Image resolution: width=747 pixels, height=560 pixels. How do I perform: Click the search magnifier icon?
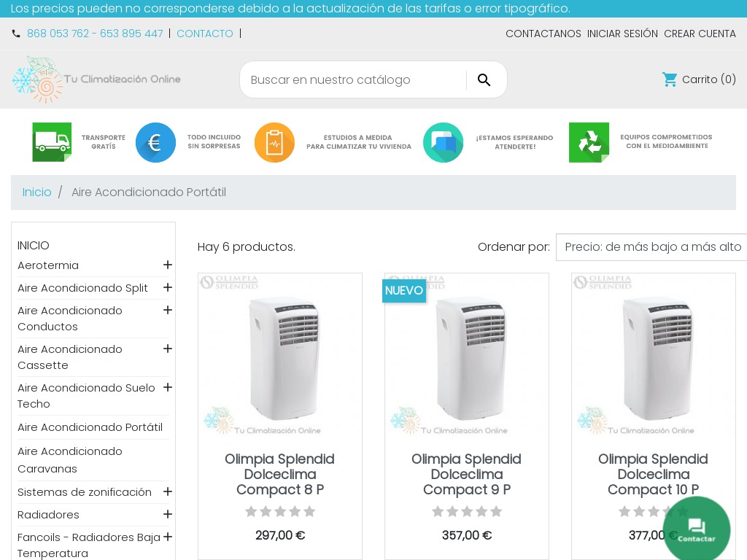click(484, 80)
